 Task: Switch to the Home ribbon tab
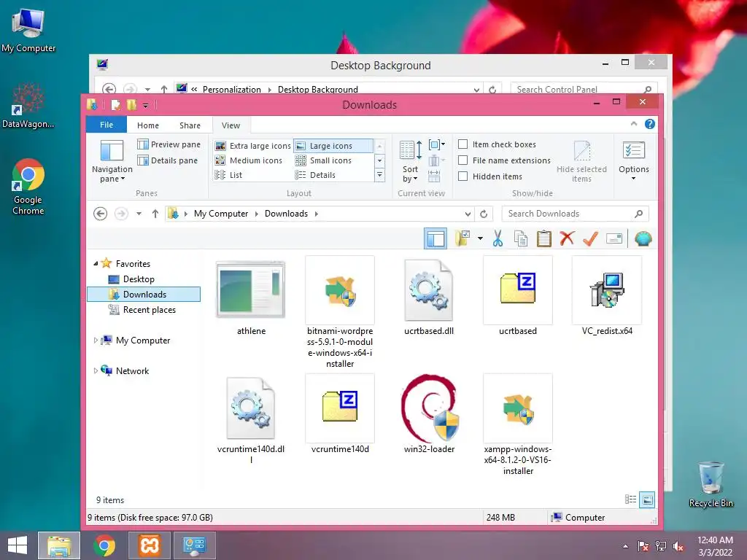pyautogui.click(x=147, y=125)
